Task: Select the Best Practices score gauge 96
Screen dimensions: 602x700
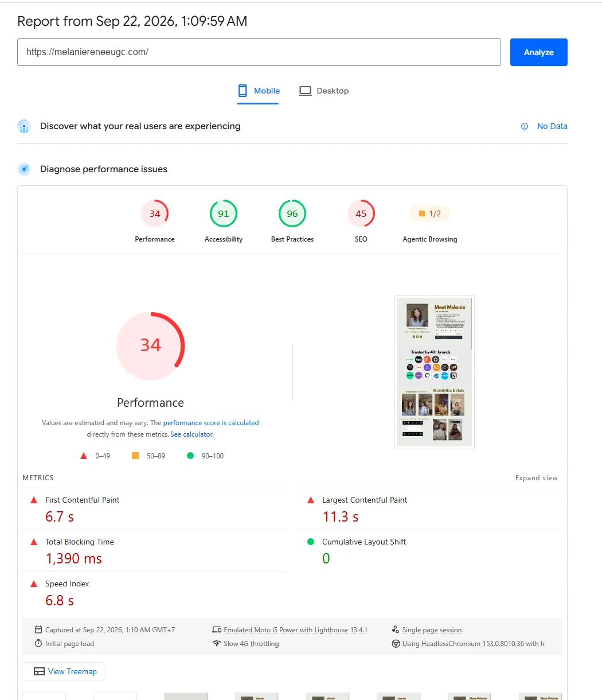Action: click(x=292, y=214)
